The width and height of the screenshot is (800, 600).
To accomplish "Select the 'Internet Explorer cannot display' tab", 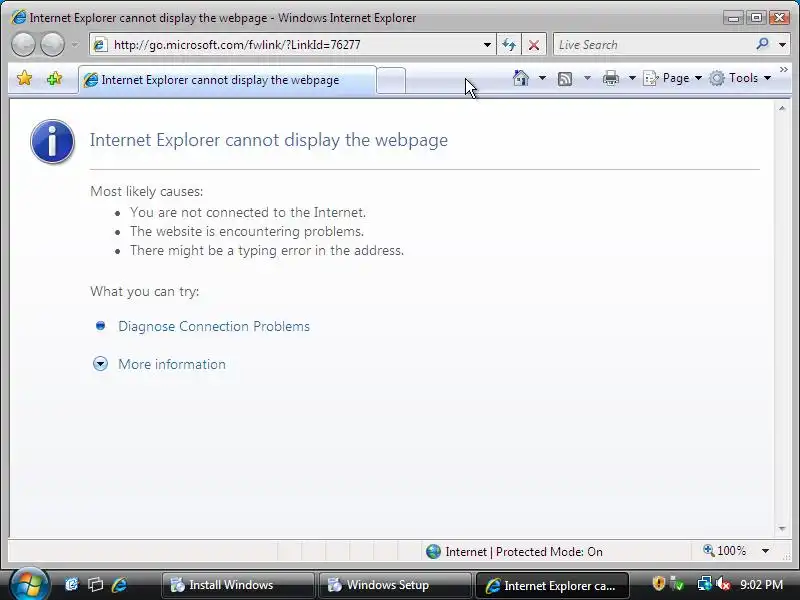I will point(227,80).
